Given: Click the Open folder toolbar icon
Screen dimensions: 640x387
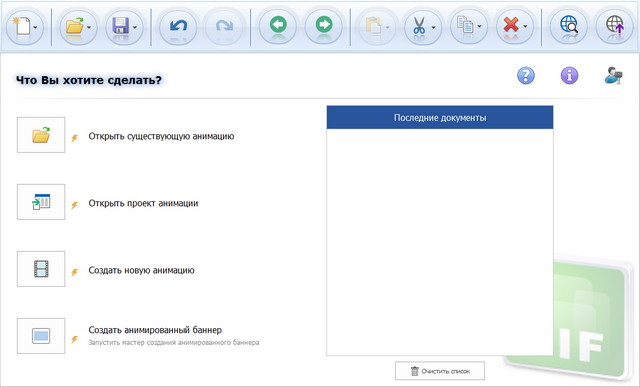Looking at the screenshot, I should click(x=74, y=26).
